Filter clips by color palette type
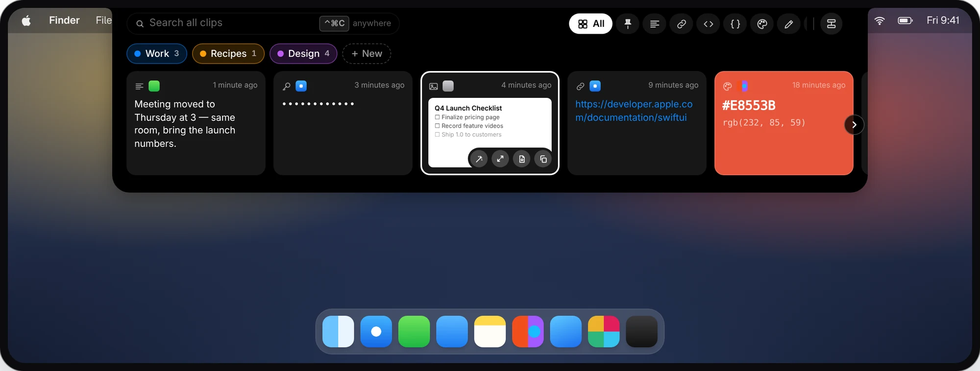Image resolution: width=980 pixels, height=371 pixels. [762, 23]
